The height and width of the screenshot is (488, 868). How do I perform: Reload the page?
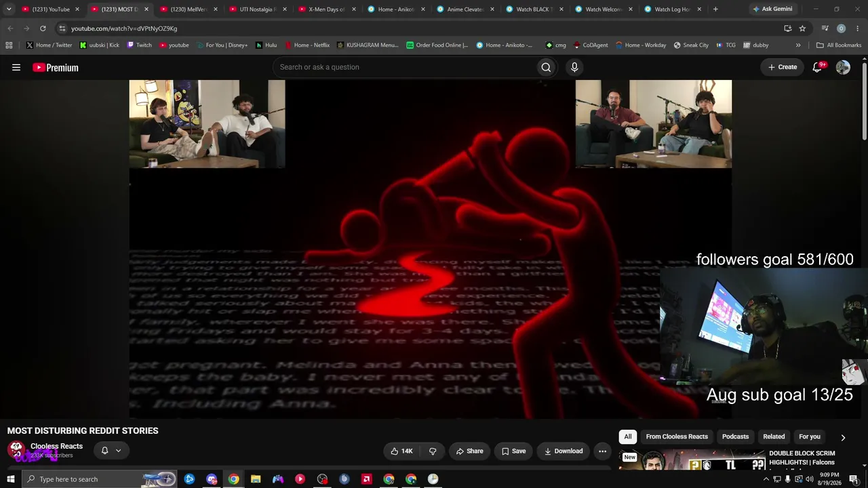click(43, 28)
